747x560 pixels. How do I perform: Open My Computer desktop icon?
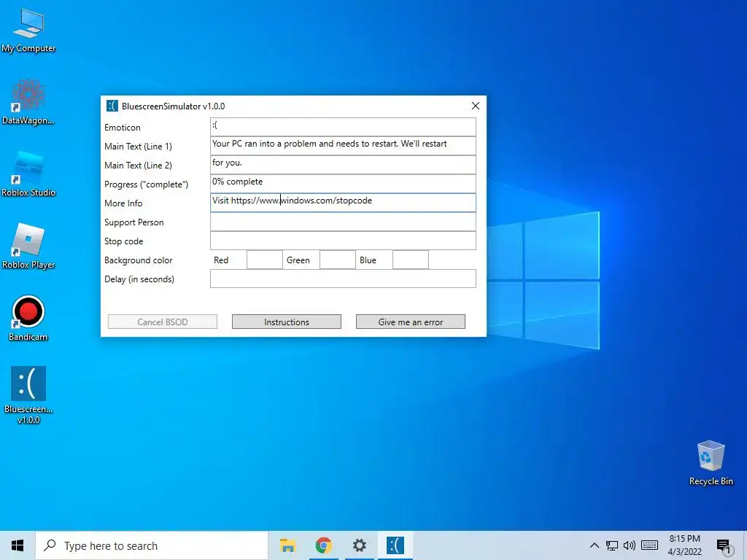coord(28,31)
